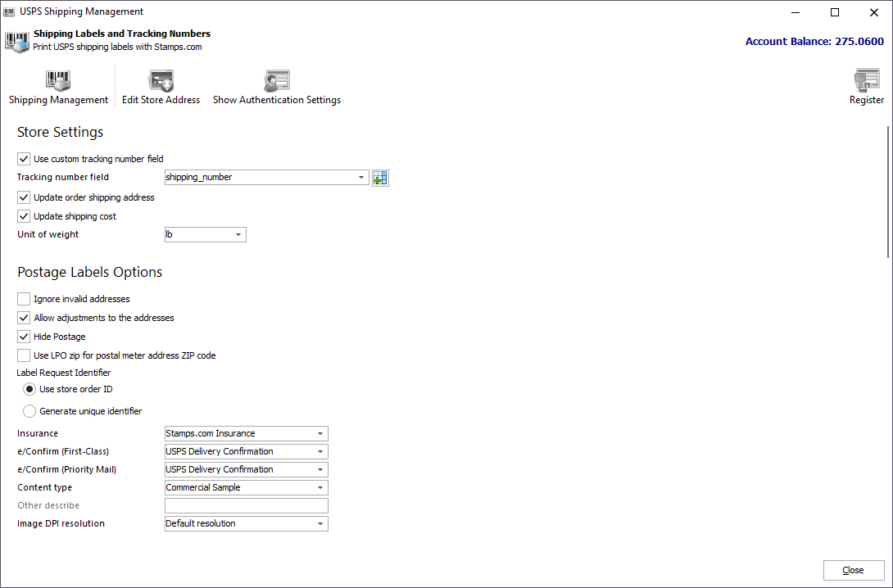This screenshot has width=893, height=588.
Task: Open the Shipping Management toolbar icon
Action: [x=57, y=86]
